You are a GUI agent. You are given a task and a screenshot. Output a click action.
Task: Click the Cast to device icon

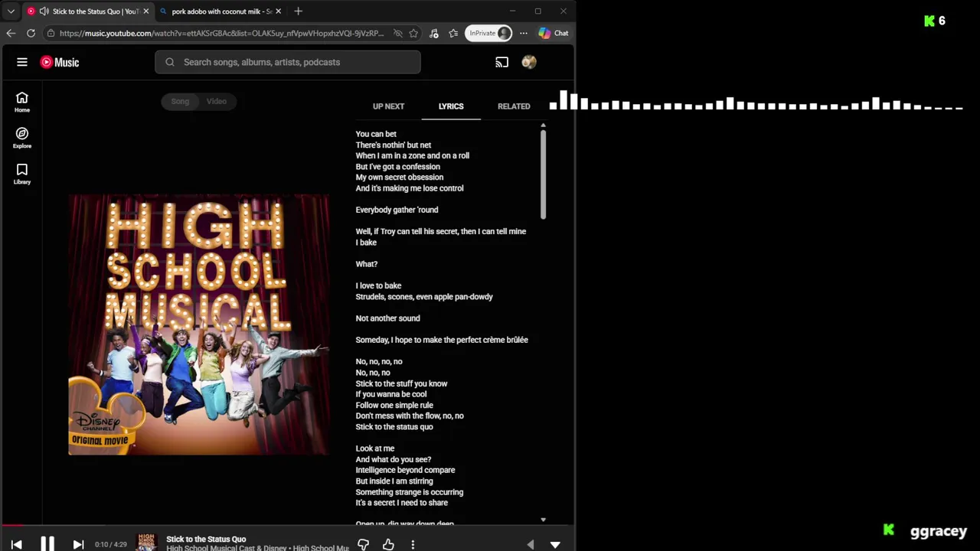[502, 62]
